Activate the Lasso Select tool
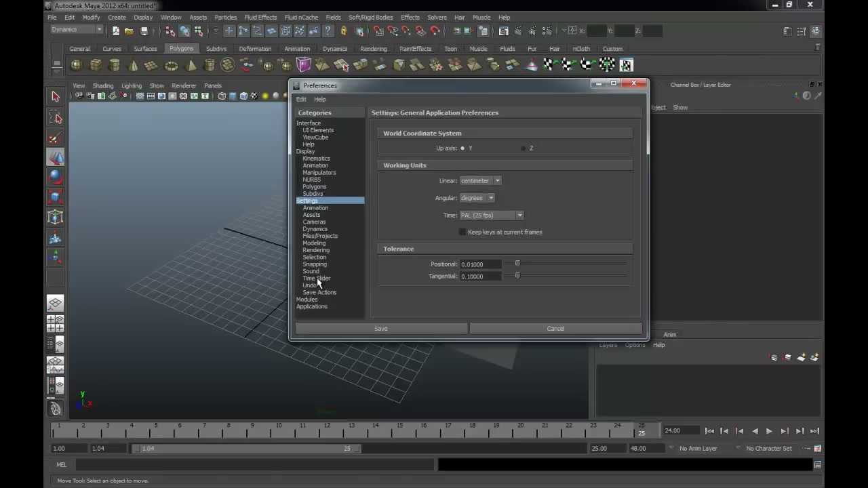This screenshot has width=868, height=488. pos(56,118)
